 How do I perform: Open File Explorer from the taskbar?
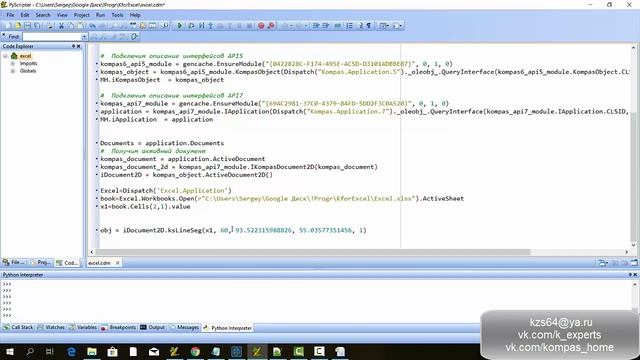click(x=92, y=351)
